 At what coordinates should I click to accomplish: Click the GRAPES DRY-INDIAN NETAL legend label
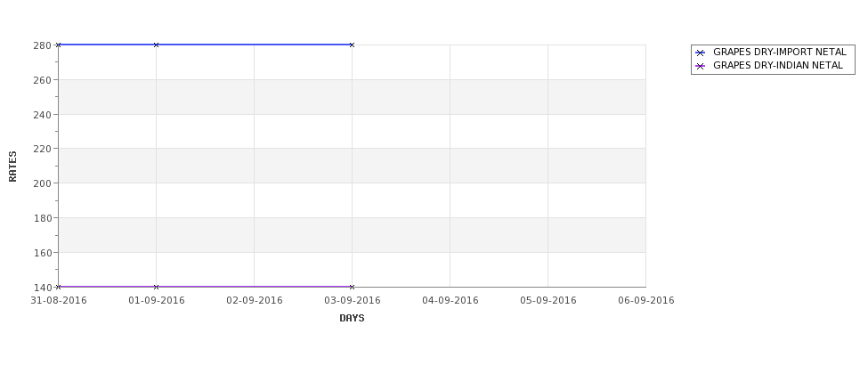778,65
